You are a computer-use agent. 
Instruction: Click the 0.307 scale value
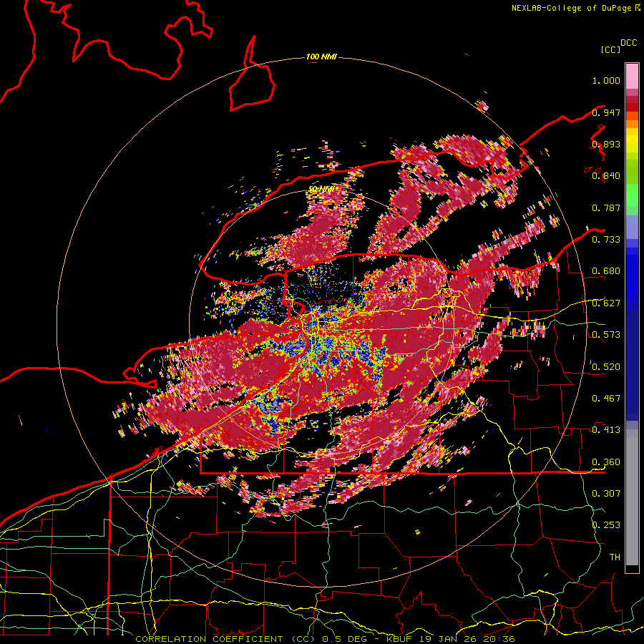(x=606, y=493)
